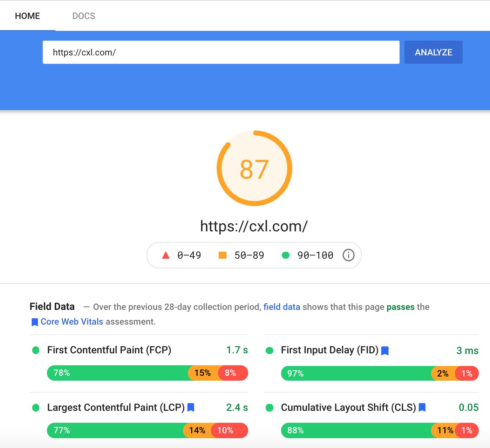The image size is (490, 448).
Task: Click the 77% green segment of LCP bar
Action: (115, 430)
